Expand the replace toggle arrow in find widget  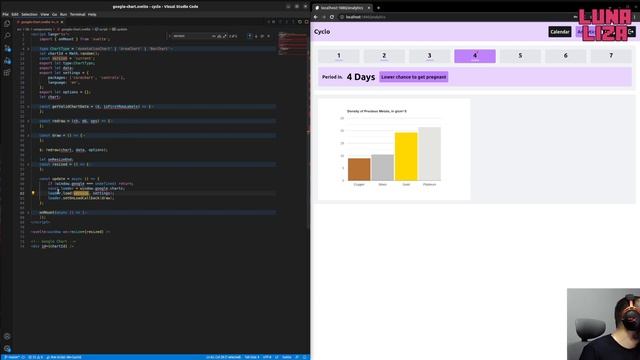coord(169,36)
